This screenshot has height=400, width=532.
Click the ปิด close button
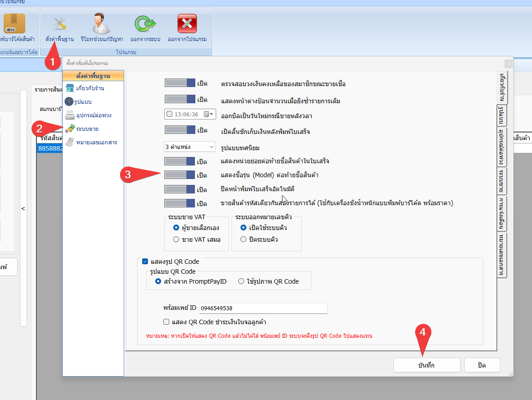pos(482,365)
